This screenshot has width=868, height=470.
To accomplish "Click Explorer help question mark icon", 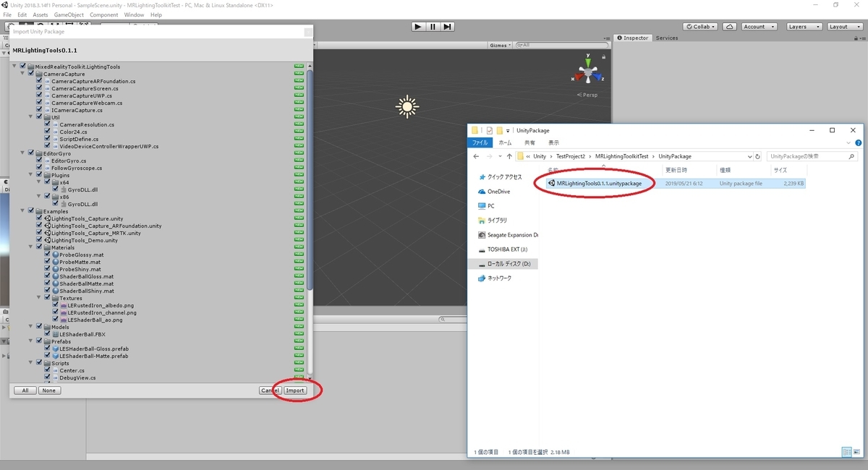I will [x=859, y=143].
